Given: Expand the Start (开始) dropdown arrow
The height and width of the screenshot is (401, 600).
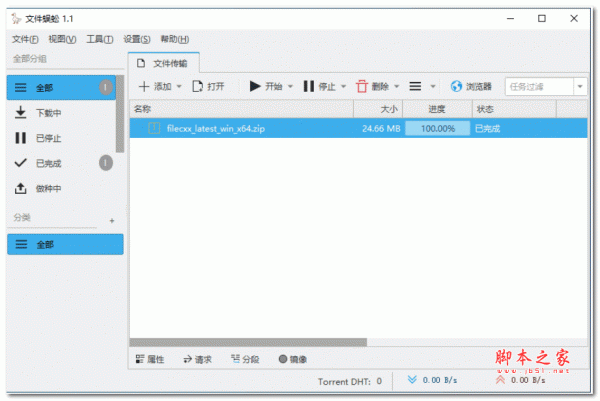Looking at the screenshot, I should tap(290, 86).
